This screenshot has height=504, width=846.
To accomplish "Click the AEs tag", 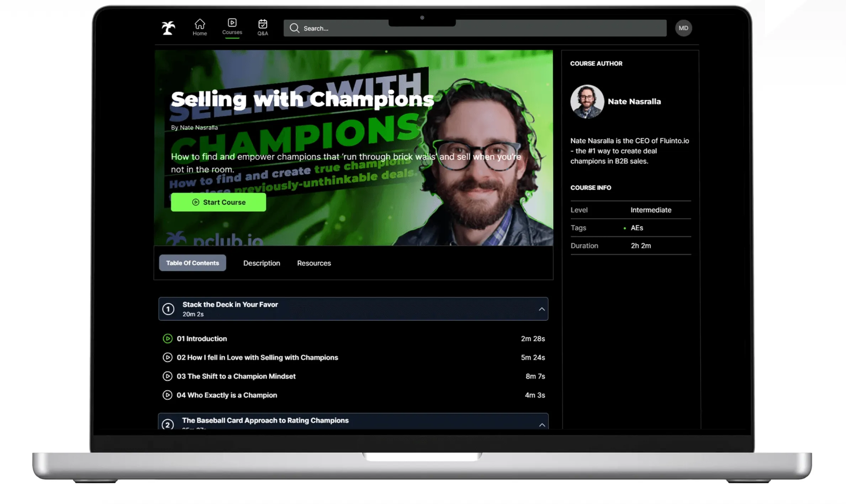I will coord(636,228).
